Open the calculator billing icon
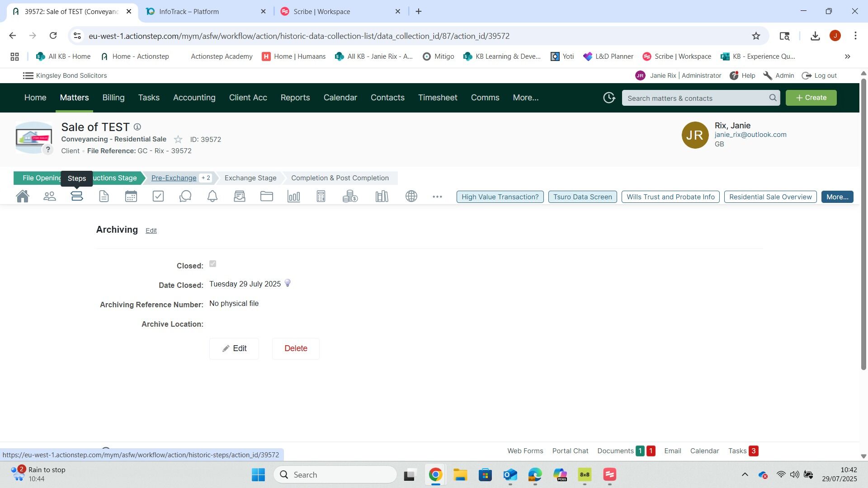 [x=321, y=197]
